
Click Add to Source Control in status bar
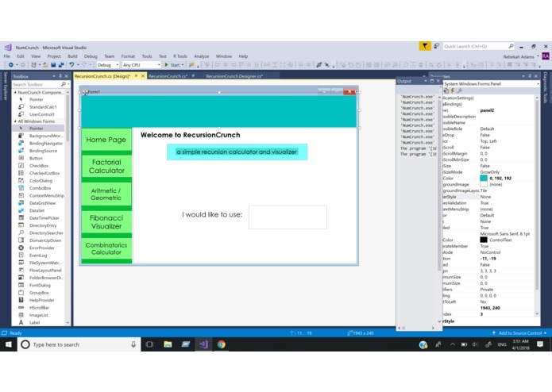[x=519, y=333]
